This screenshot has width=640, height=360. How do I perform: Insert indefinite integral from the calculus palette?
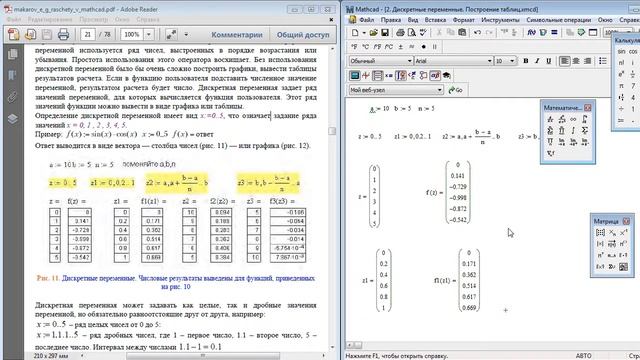[x=573, y=131]
